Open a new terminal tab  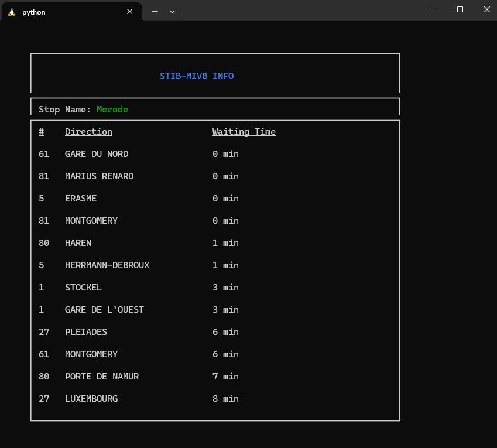pos(155,11)
